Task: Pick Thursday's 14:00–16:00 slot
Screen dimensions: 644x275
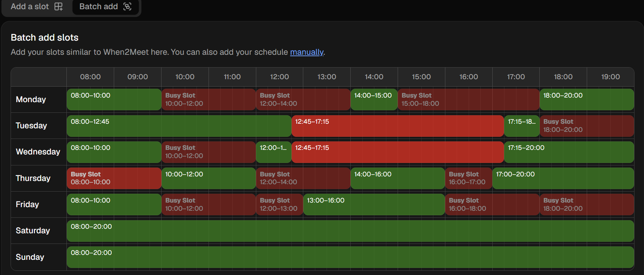Action: (398, 178)
